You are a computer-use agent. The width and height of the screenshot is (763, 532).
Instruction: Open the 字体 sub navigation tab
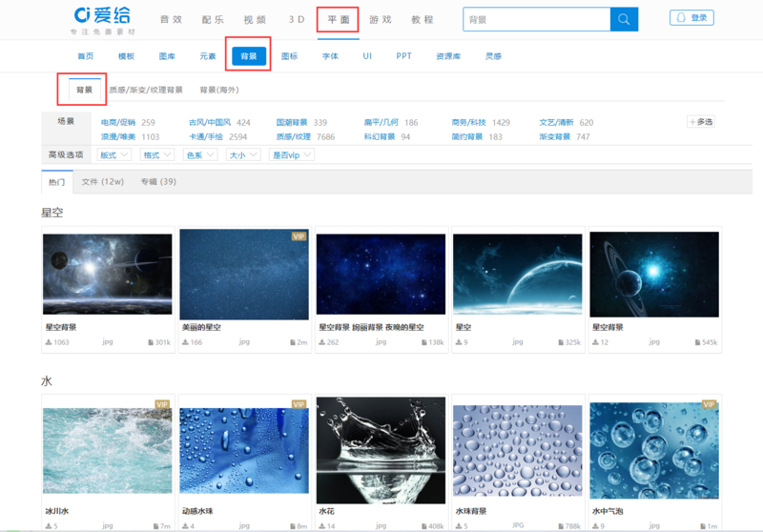click(x=330, y=56)
